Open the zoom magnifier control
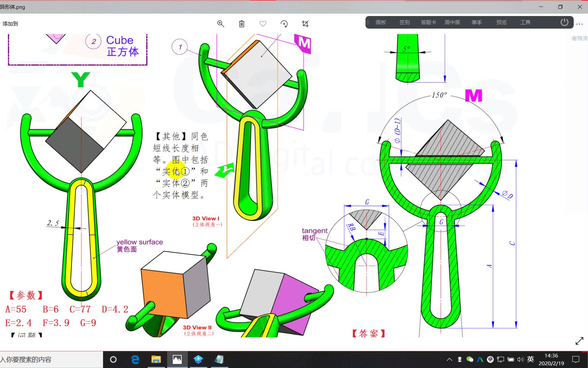This screenshot has width=588, height=368. (x=220, y=24)
